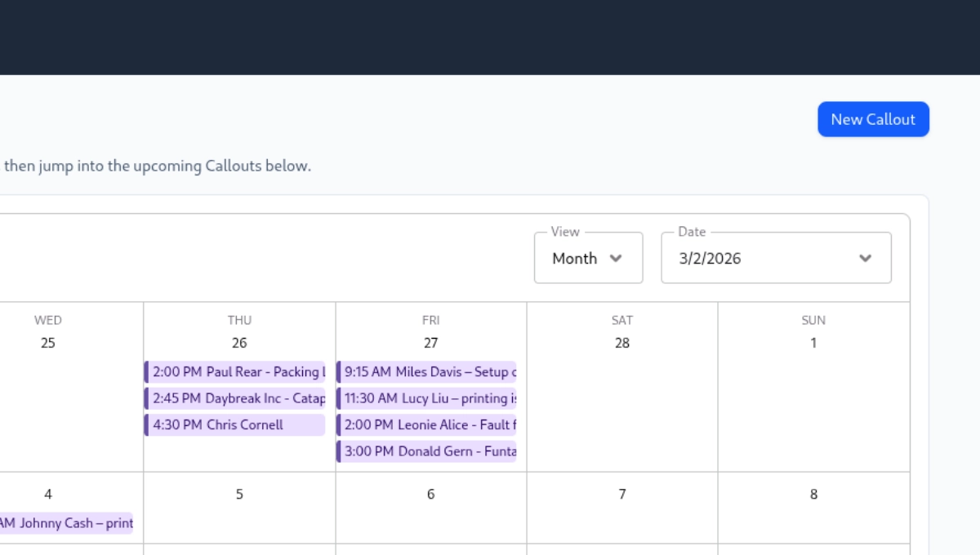Open Paul Rear's 2:00 PM Packing callout
This screenshot has width=980, height=555.
click(x=235, y=371)
